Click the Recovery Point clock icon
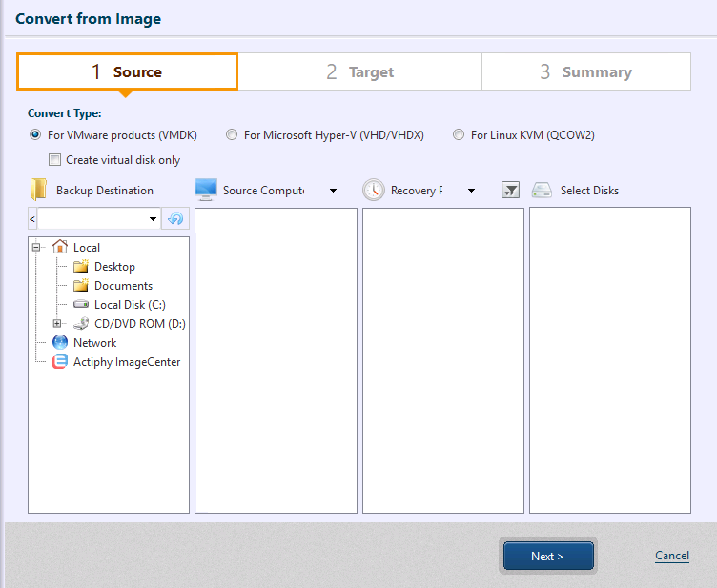Image resolution: width=717 pixels, height=588 pixels. (373, 190)
